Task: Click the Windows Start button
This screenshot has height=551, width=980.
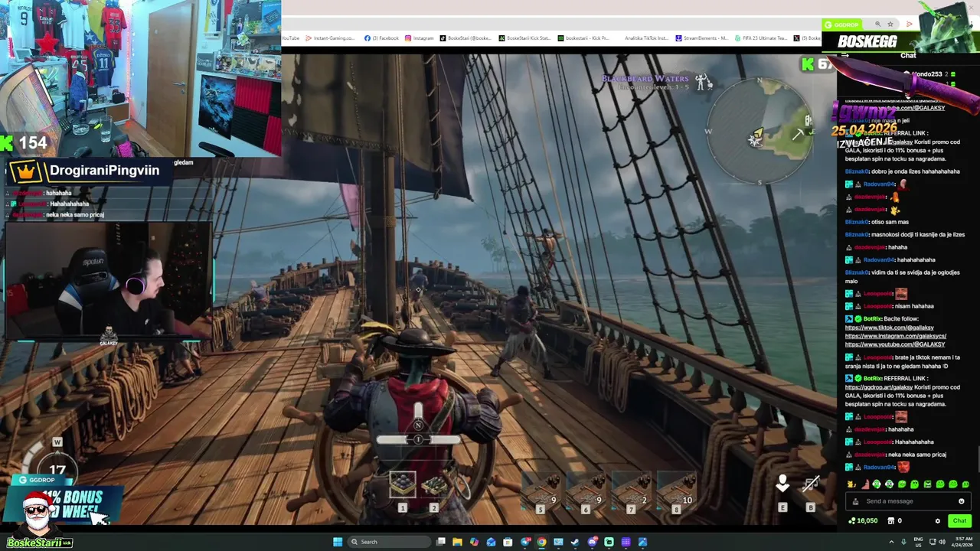Action: click(x=338, y=542)
